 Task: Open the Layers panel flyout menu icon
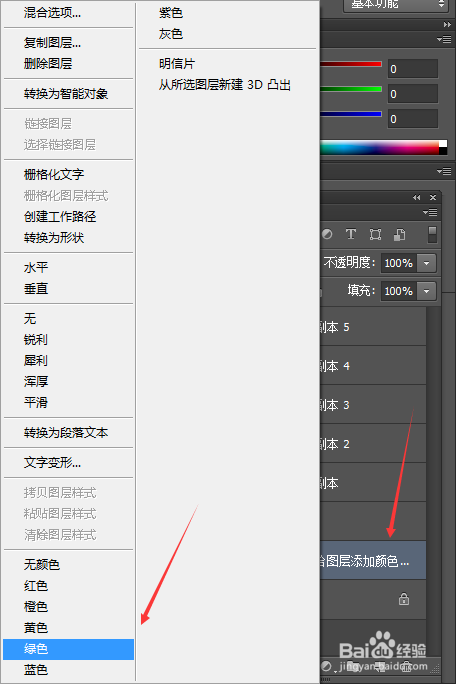[430, 212]
